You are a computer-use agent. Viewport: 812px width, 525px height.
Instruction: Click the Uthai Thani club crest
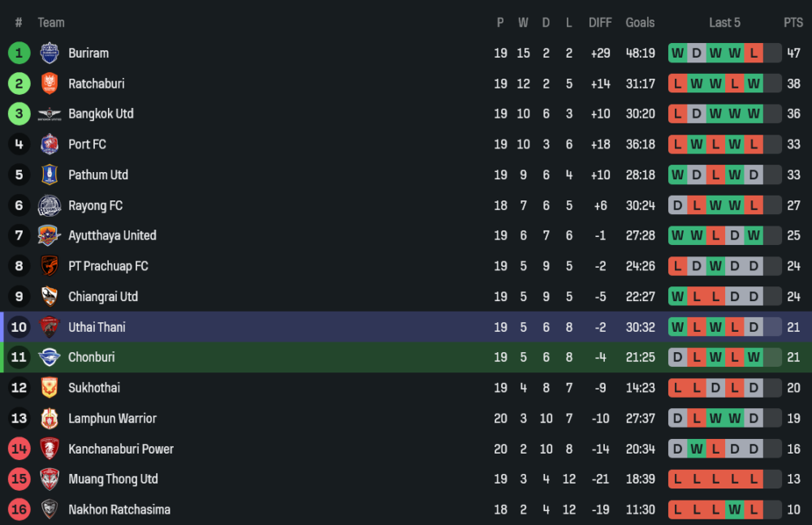(50, 327)
